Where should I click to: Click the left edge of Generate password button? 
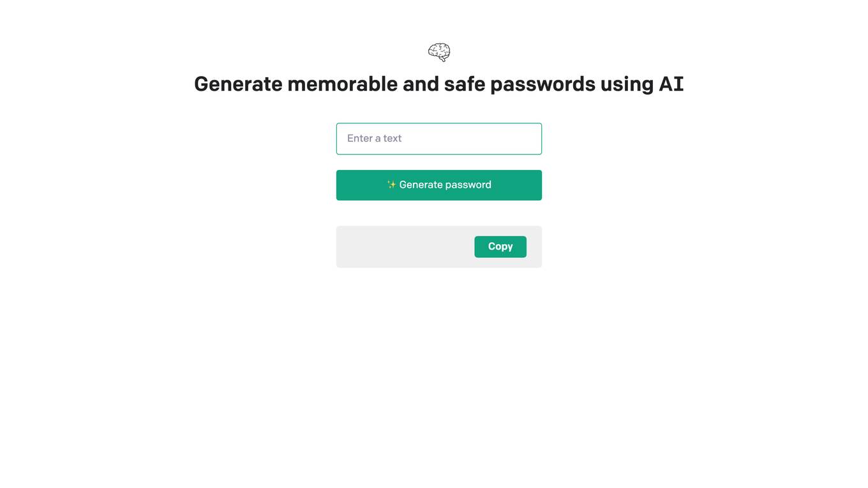point(341,185)
